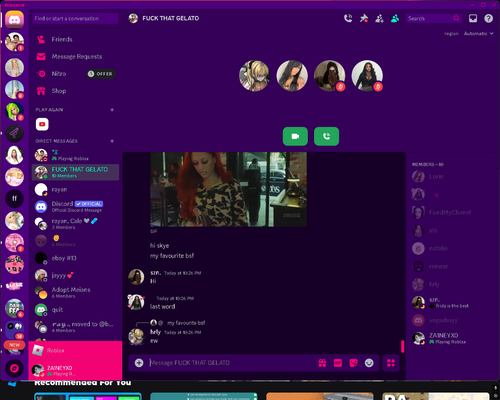
Task: Open Discord home direct messages icon
Action: coord(14,20)
